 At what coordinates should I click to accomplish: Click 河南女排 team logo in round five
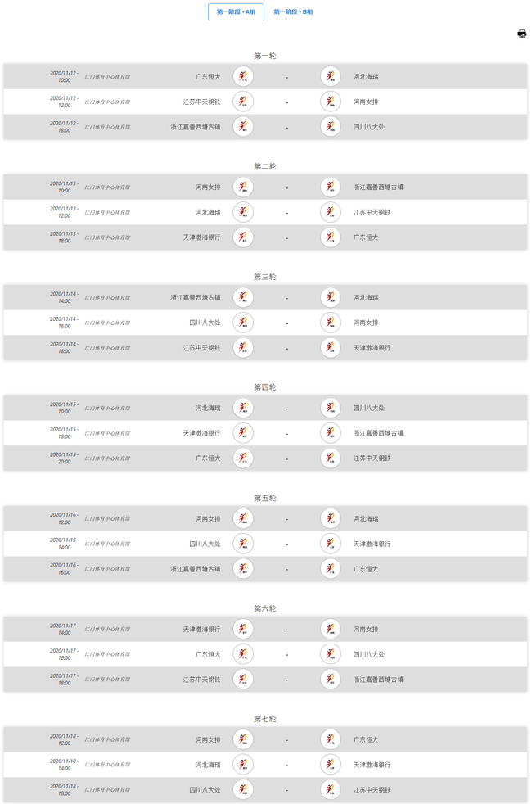click(242, 517)
